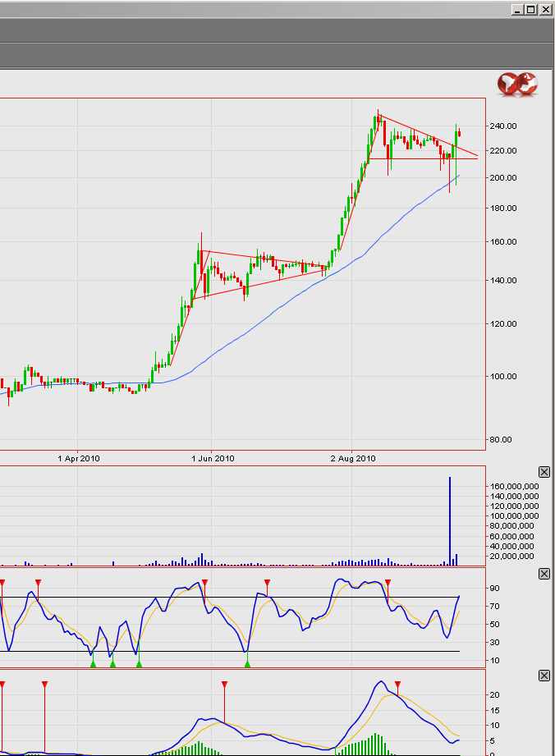Select stochastic green buy marker after 1 Jun 2010
Viewport: 555px width, 756px height.
[247, 664]
